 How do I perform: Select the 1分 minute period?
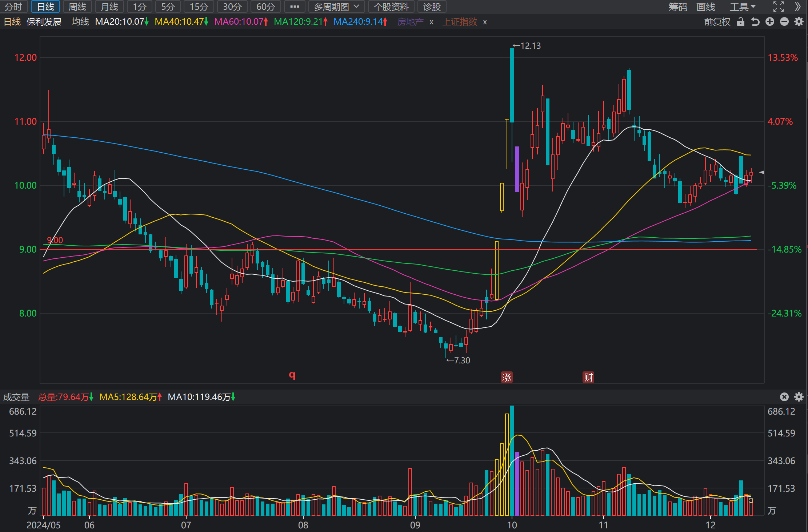[x=139, y=7]
